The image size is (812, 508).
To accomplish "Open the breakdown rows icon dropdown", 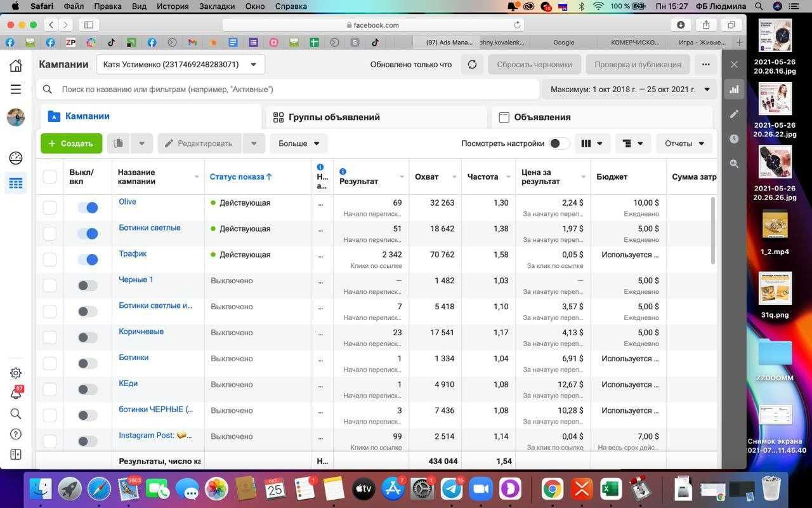I will click(x=633, y=144).
